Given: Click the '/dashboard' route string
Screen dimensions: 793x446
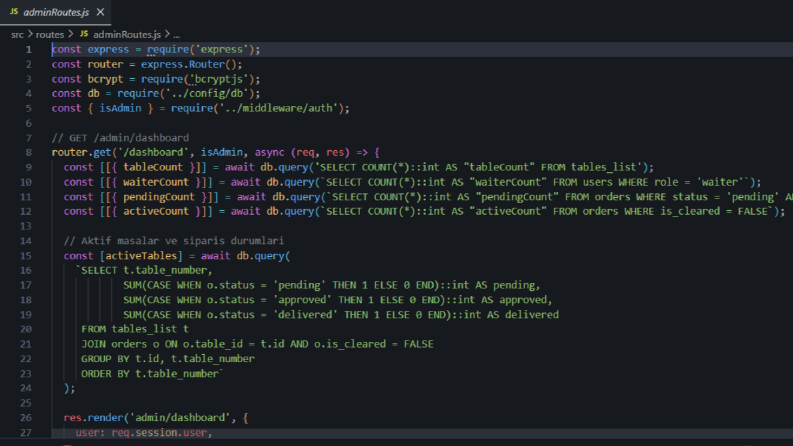Looking at the screenshot, I should [153, 152].
